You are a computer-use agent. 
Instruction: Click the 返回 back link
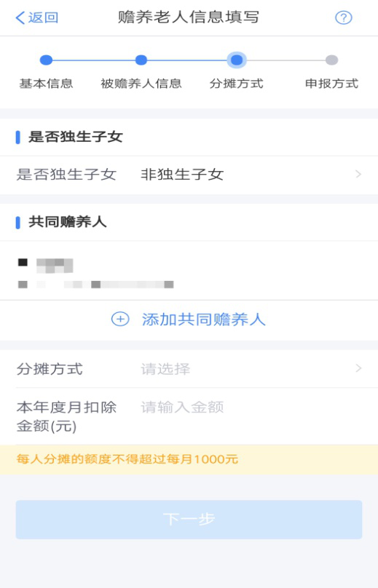pos(43,17)
